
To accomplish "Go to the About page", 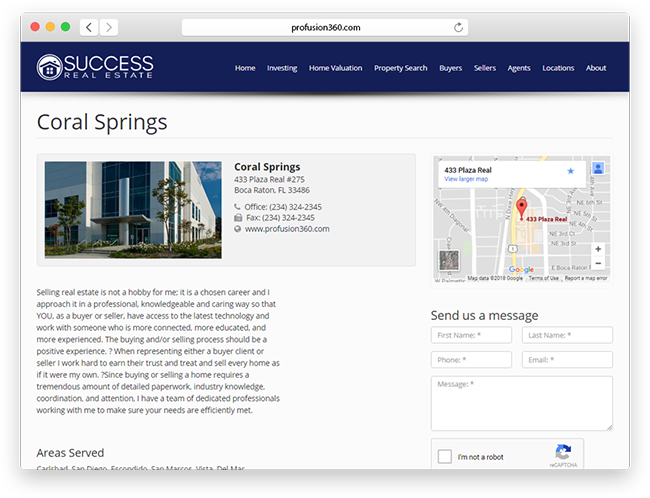I will pyautogui.click(x=596, y=68).
